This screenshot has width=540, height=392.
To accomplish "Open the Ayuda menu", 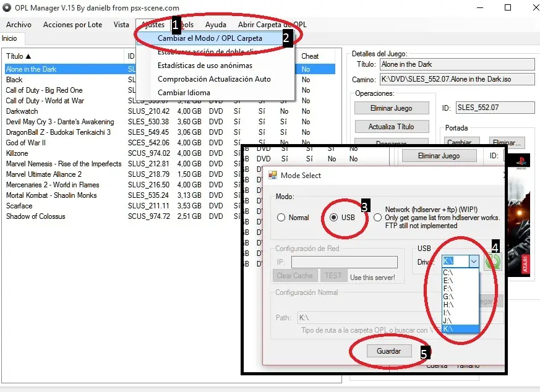I will (x=216, y=25).
